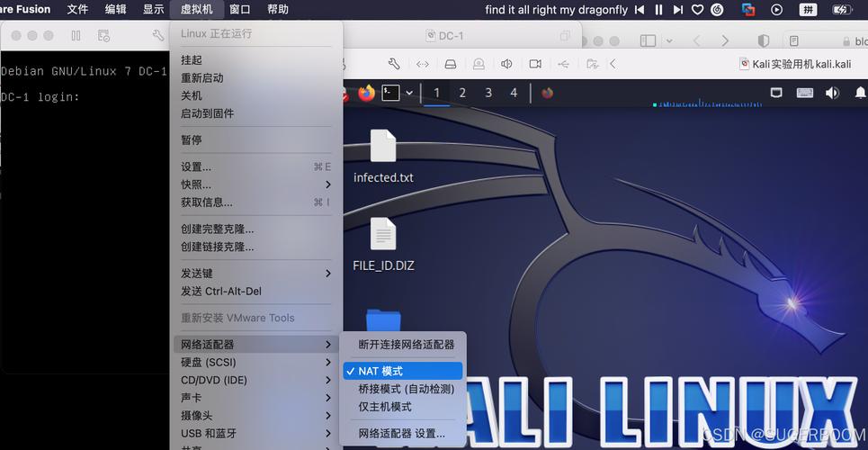Image resolution: width=868 pixels, height=450 pixels.
Task: Toggle the Safari sidebar button
Action: point(648,40)
